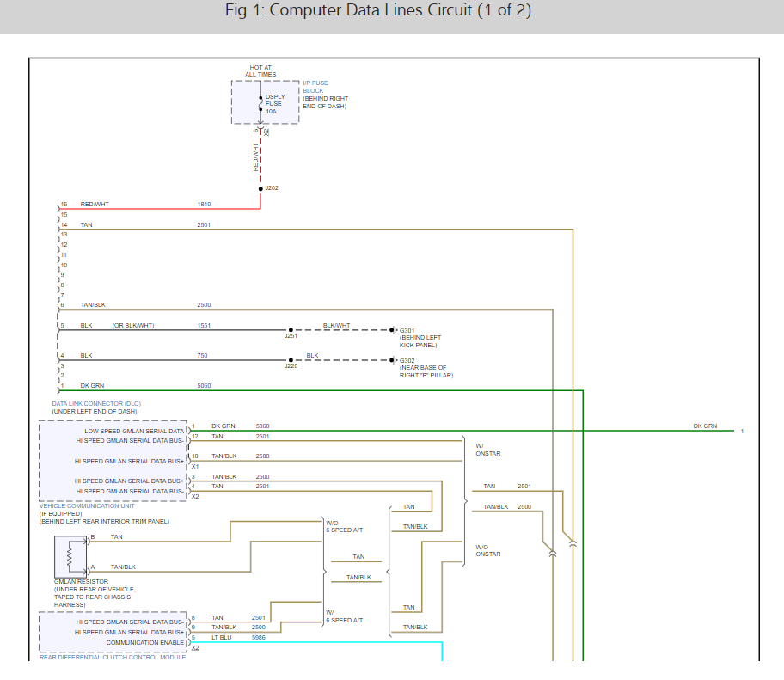784x680 pixels.
Task: Click circuit number '5986'
Action: [259, 638]
